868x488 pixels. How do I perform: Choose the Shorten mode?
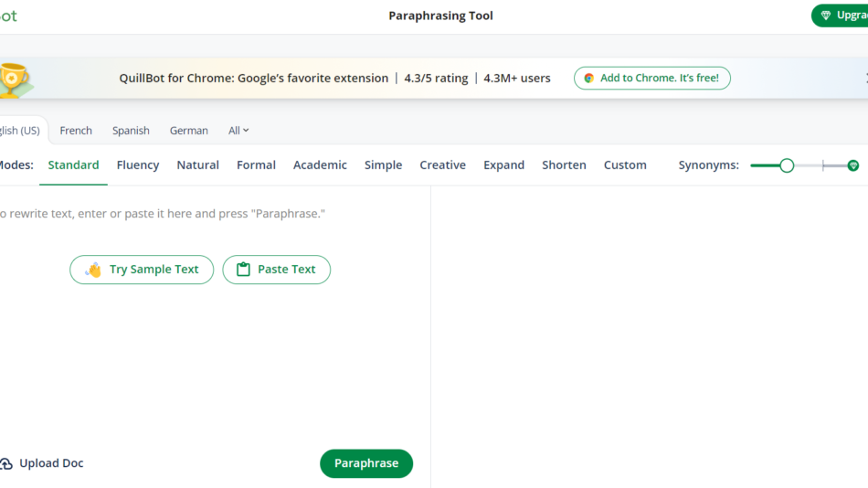564,165
